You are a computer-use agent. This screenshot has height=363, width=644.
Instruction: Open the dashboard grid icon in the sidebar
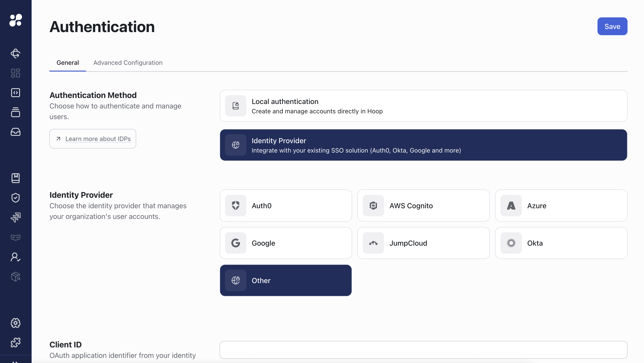click(16, 73)
